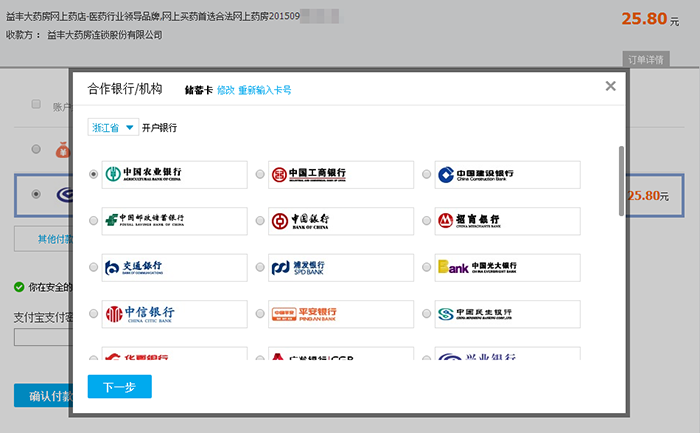Tick radio button for Ping An Bank
Viewport: 700px width, 433px height.
point(260,314)
